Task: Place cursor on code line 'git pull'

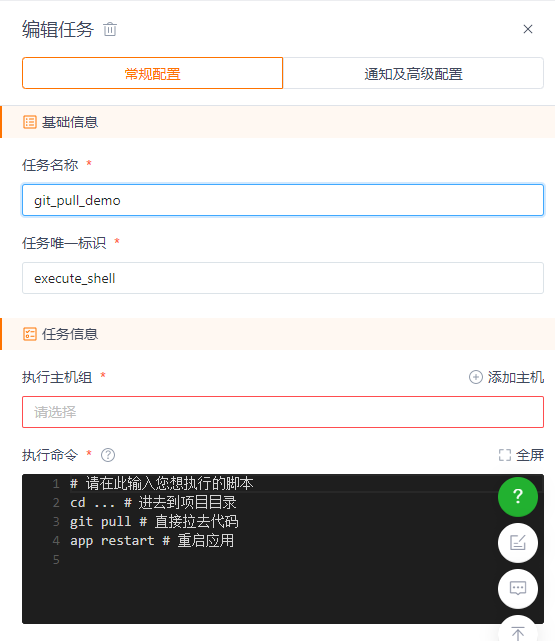Action: [100, 522]
